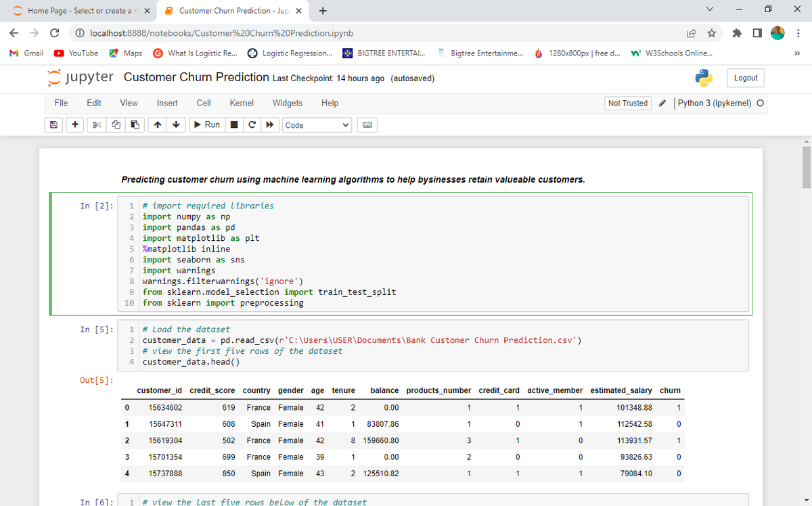
Task: Click balance value 159660.80
Action: coord(381,441)
